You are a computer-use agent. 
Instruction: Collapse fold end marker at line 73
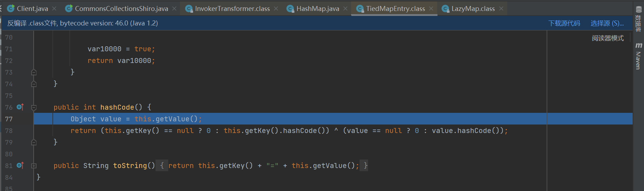point(34,72)
